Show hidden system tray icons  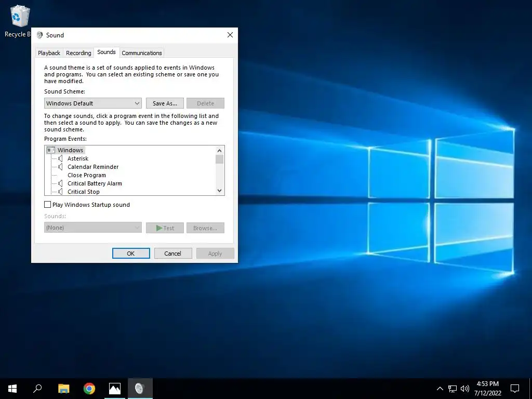(440, 389)
